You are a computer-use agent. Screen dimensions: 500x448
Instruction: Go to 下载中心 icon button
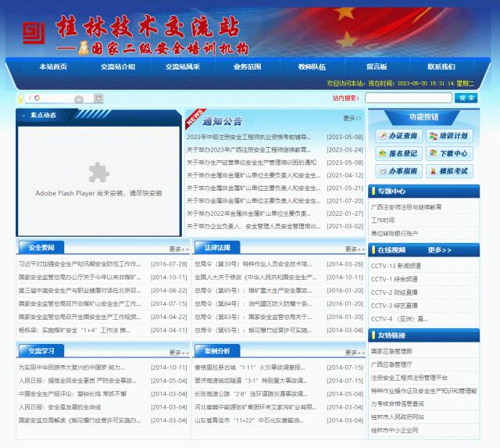pyautogui.click(x=448, y=153)
